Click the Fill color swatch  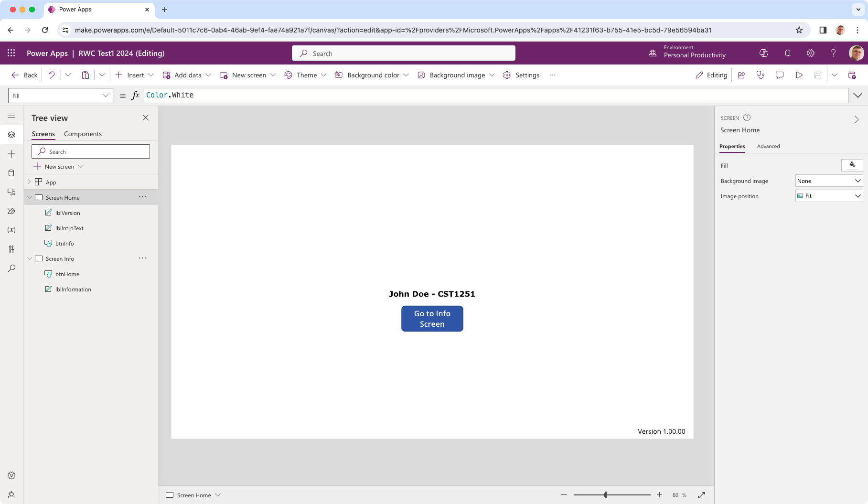pos(852,165)
